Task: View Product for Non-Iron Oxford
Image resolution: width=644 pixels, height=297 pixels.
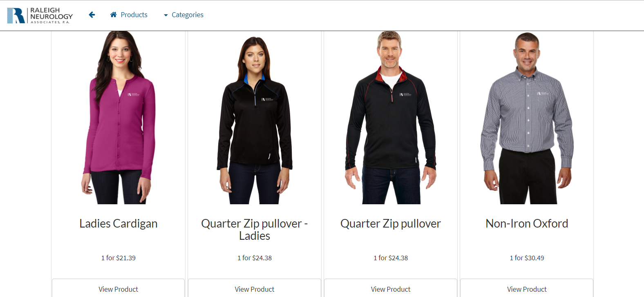Action: 527,288
